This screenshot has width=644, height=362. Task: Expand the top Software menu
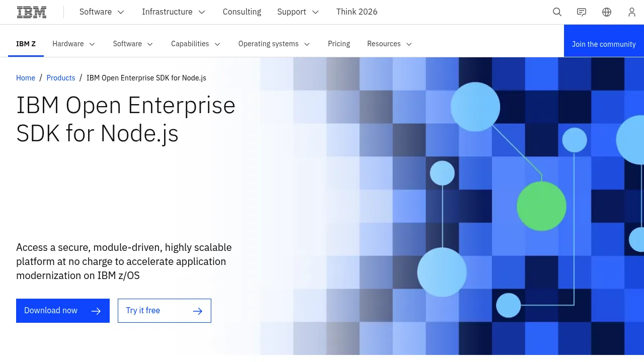click(102, 12)
